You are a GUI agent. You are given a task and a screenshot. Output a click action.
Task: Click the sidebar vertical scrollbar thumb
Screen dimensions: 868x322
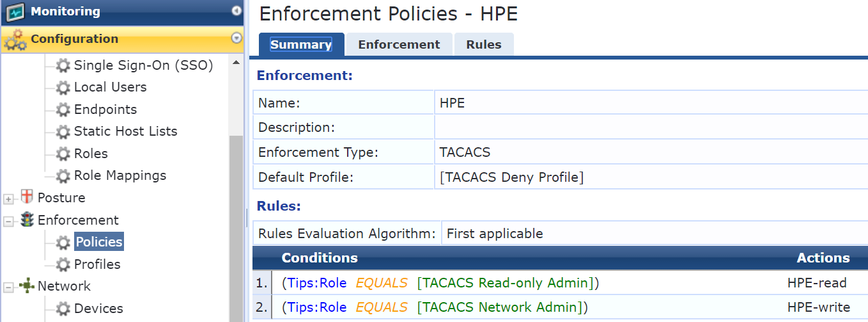pyautogui.click(x=236, y=229)
